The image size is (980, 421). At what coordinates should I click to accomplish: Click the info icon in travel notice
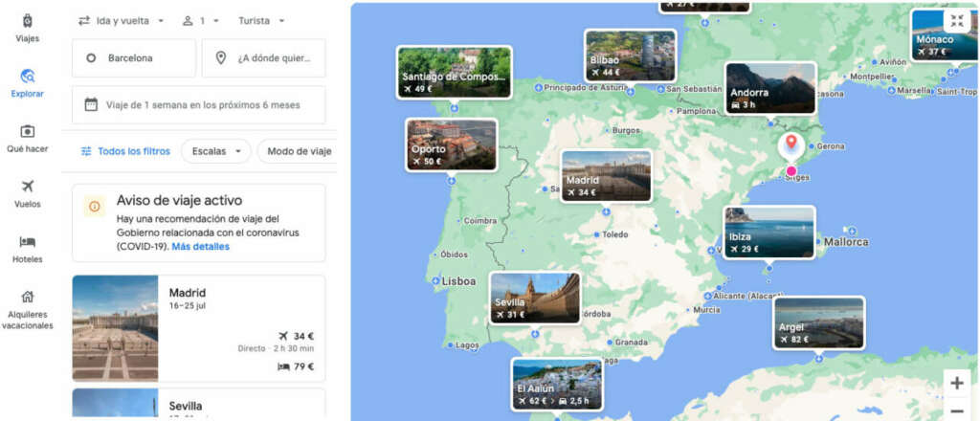pyautogui.click(x=95, y=206)
